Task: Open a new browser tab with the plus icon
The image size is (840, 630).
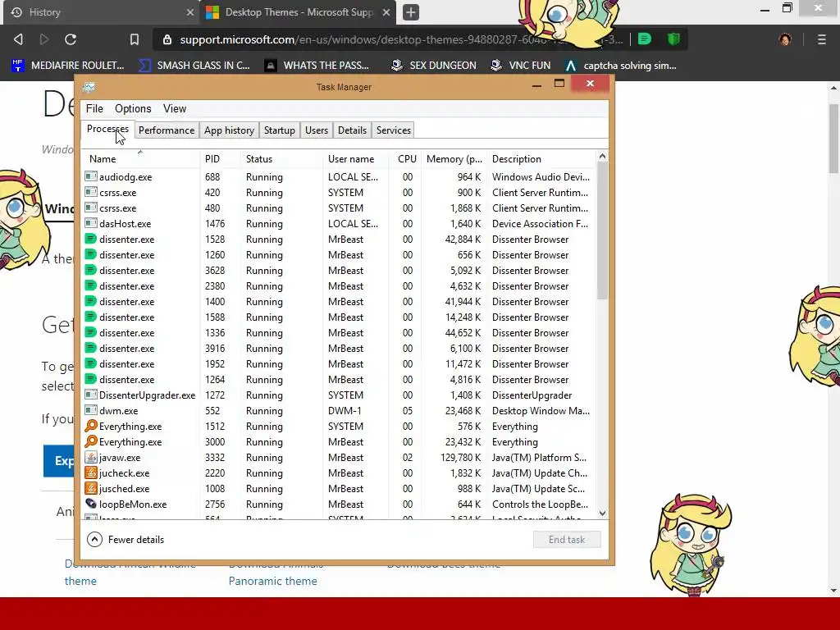Action: (411, 11)
